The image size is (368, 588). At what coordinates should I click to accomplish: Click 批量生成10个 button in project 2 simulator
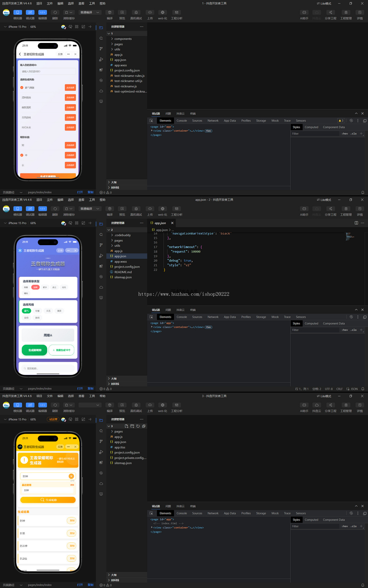coord(61,350)
